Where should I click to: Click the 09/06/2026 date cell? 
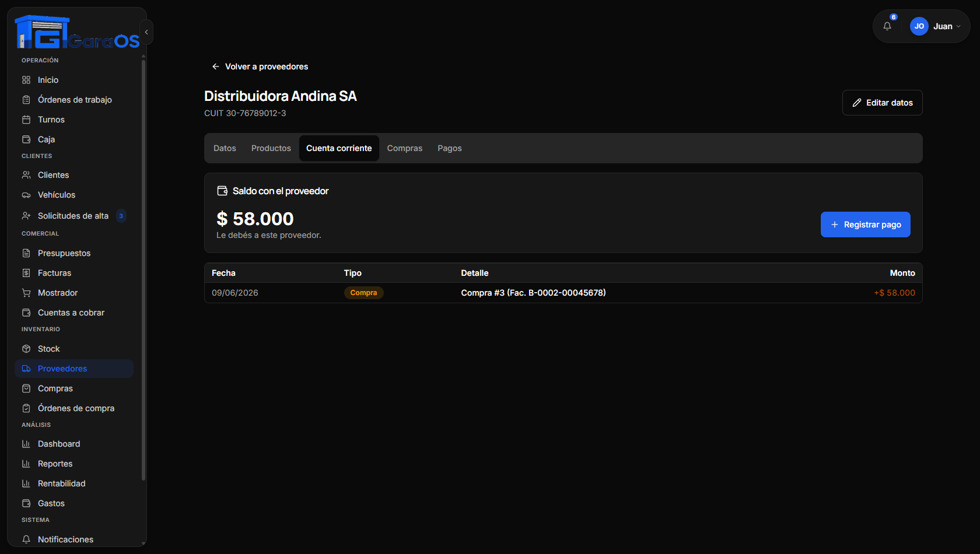click(235, 293)
